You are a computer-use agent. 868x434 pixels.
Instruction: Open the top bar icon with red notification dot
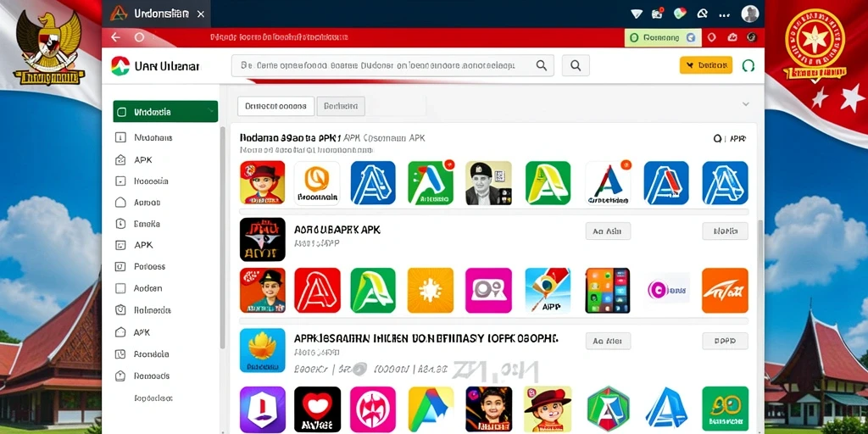pyautogui.click(x=658, y=14)
